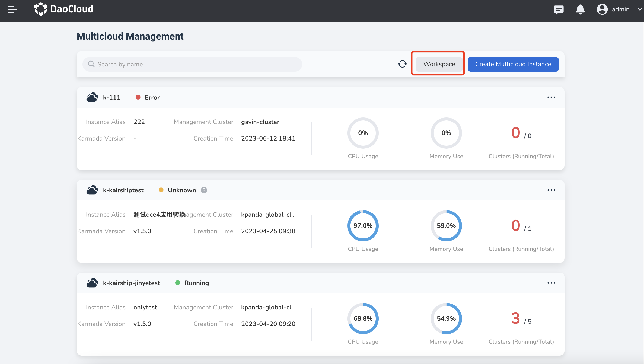The width and height of the screenshot is (644, 364).
Task: Click k-kairshiptest kpanda-global-cl... cluster value
Action: (268, 215)
